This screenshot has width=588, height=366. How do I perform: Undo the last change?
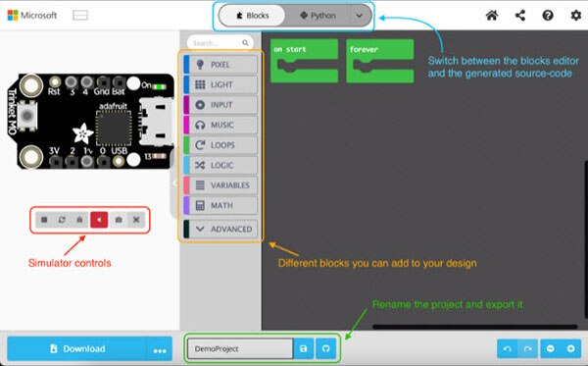pyautogui.click(x=507, y=349)
